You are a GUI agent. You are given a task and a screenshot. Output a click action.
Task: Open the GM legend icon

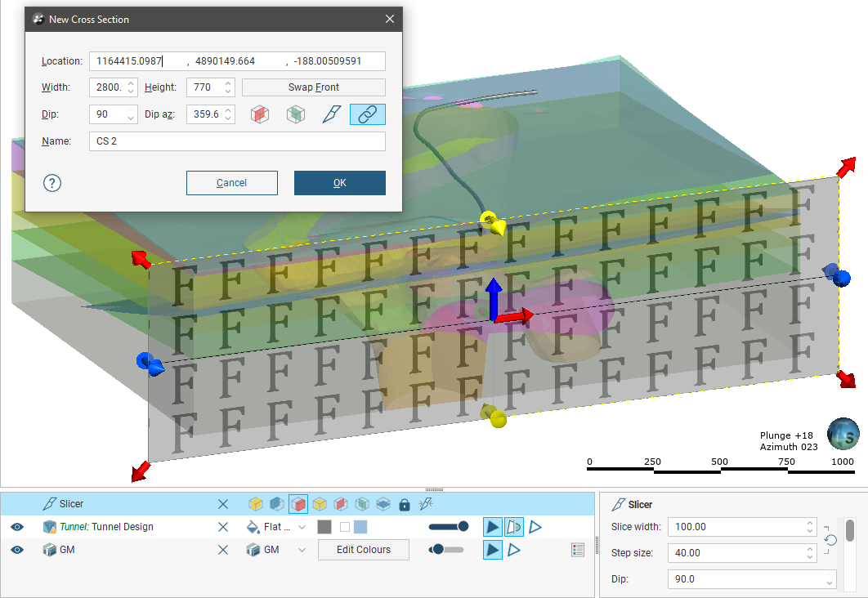(x=579, y=550)
